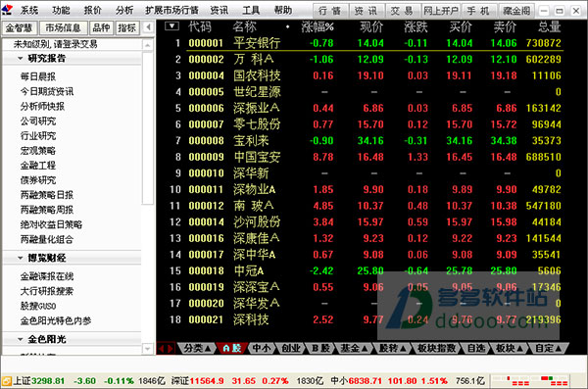Image resolution: width=588 pixels, height=389 pixels.
Task: Click the red tab scroll arrows icon
Action: 166,349
